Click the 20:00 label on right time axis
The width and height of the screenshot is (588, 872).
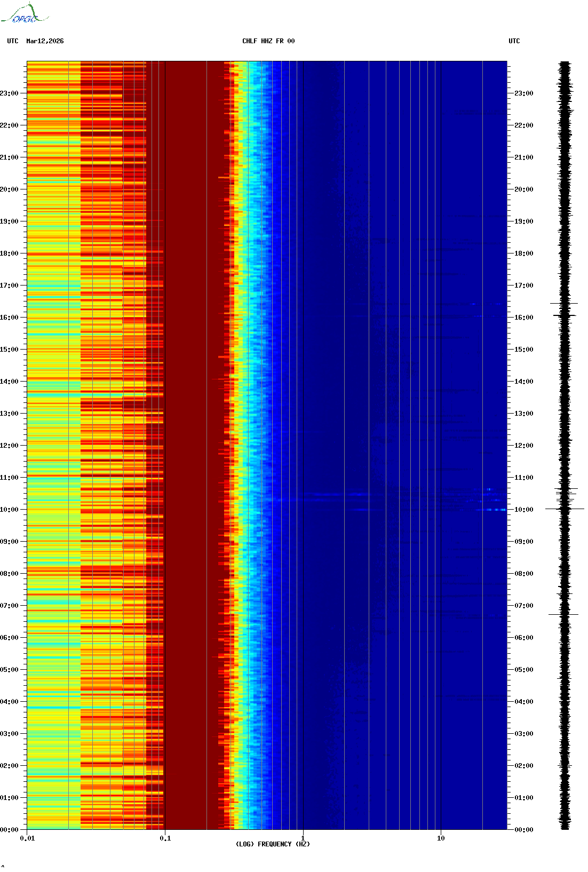point(523,189)
